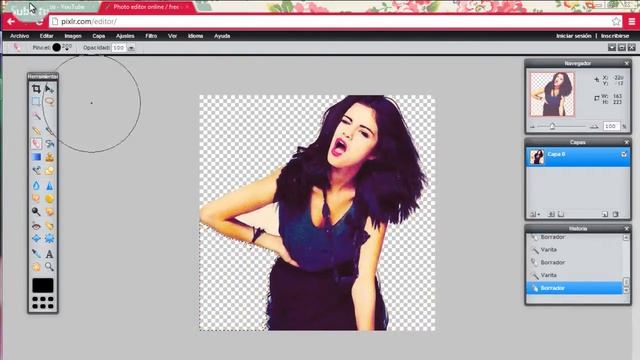Click the Inscribirse link

coord(615,36)
